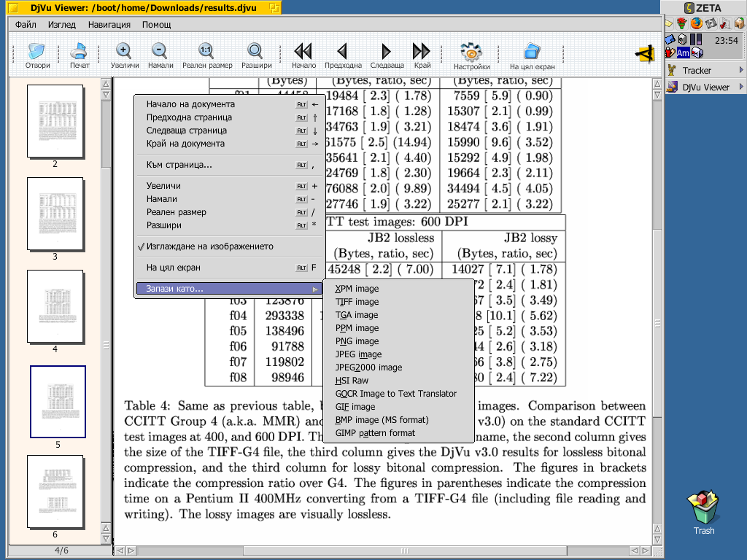Select Увеличи in the context menu
The image size is (747, 560).
point(230,186)
